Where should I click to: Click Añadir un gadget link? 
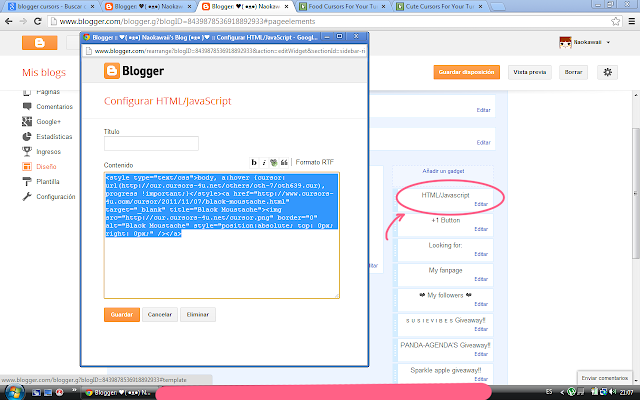click(x=443, y=171)
